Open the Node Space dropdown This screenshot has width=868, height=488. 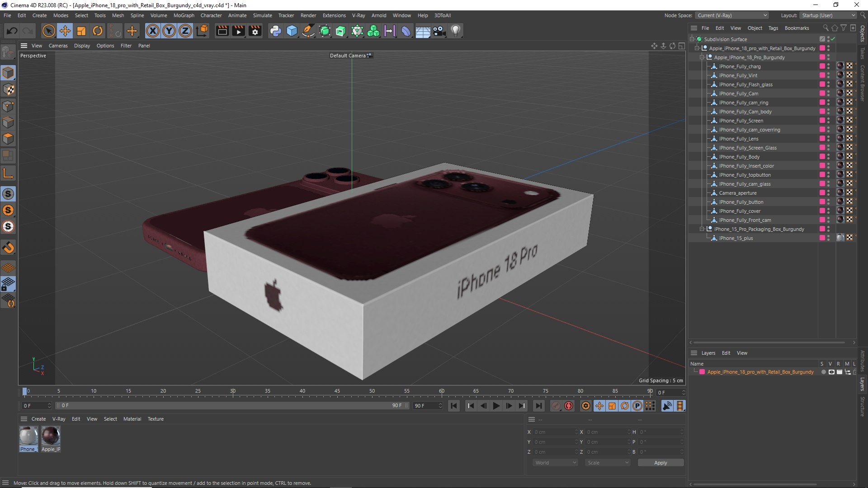point(731,15)
